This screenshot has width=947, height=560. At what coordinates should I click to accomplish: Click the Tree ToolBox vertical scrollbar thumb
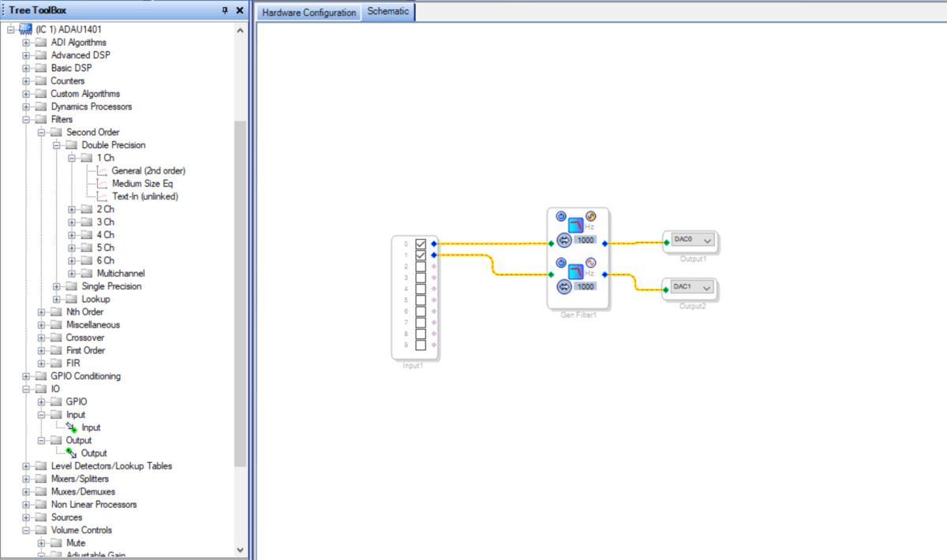[241, 293]
